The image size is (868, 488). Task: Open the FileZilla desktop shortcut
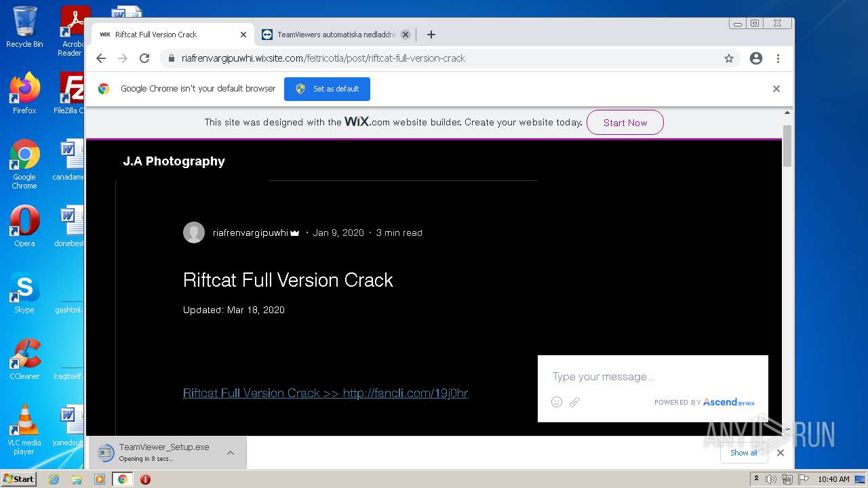(x=70, y=94)
